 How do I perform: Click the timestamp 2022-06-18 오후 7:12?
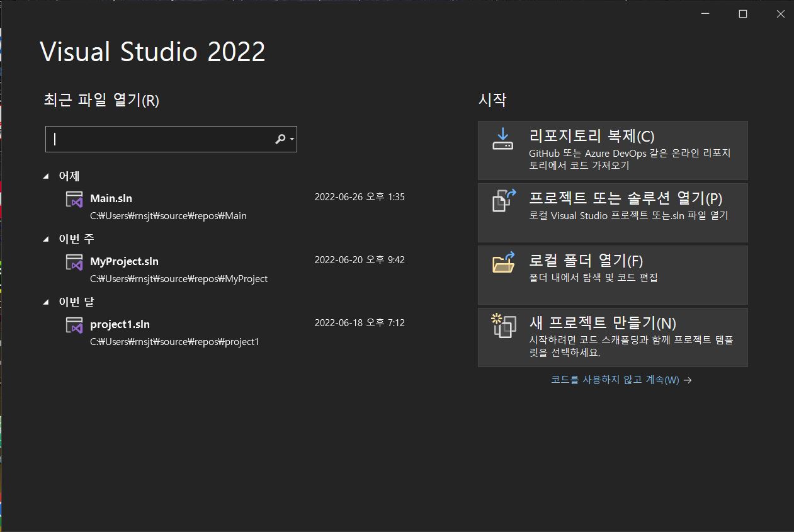(360, 323)
